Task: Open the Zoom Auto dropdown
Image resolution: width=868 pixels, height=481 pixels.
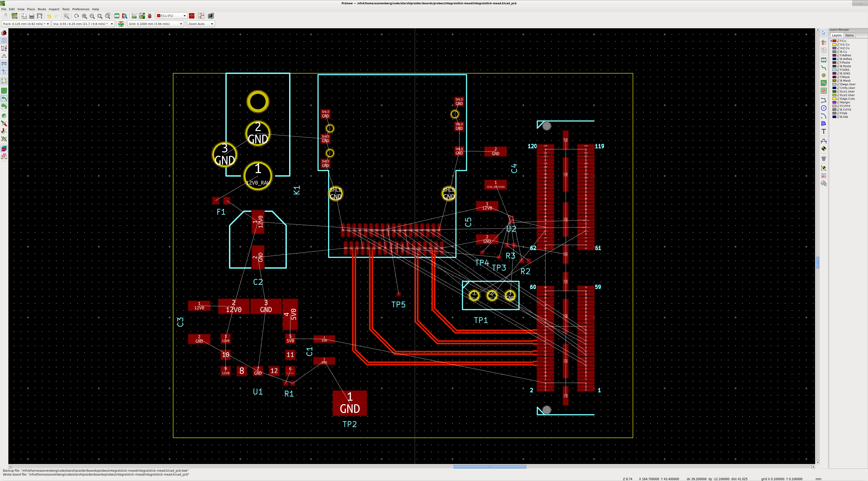Action: pyautogui.click(x=201, y=24)
